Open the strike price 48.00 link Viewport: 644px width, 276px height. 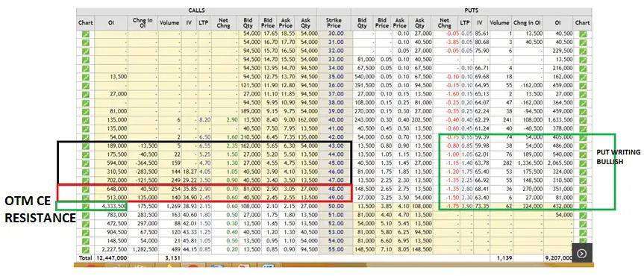click(336, 189)
